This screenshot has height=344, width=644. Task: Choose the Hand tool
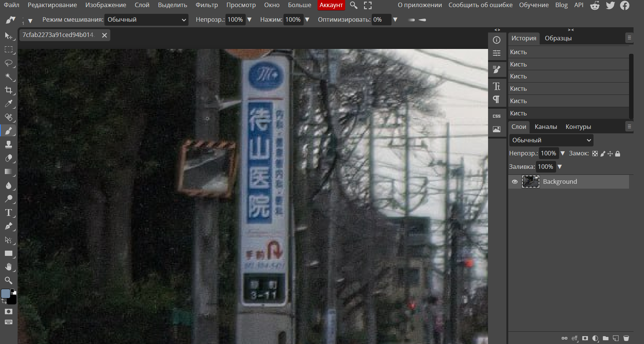click(9, 267)
